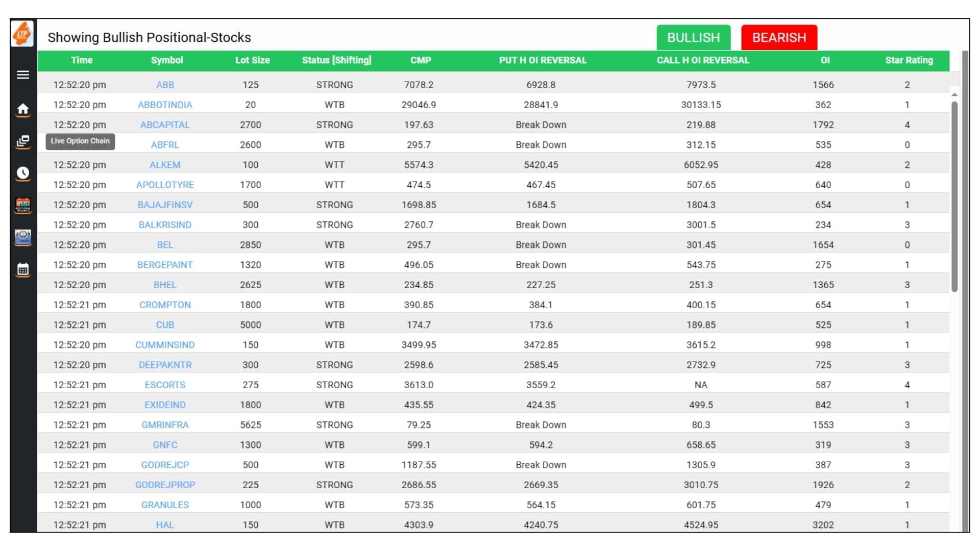The width and height of the screenshot is (980, 551).
Task: Open the Live Option Chain tool
Action: [x=22, y=141]
